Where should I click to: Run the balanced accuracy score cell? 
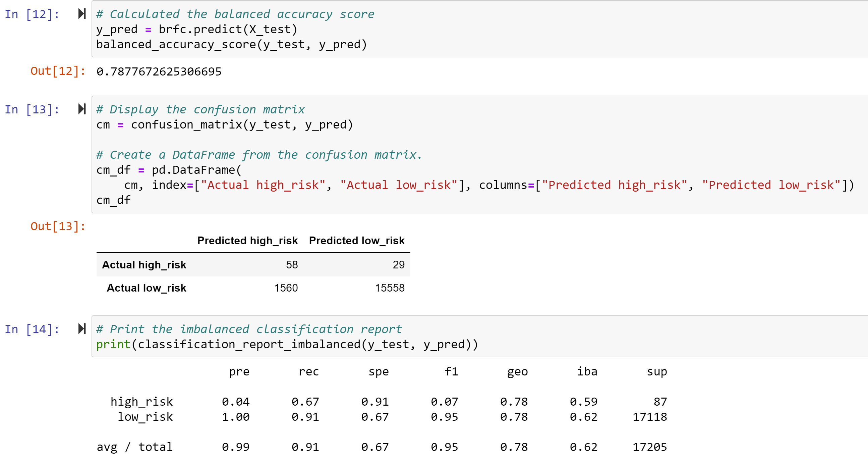point(82,14)
